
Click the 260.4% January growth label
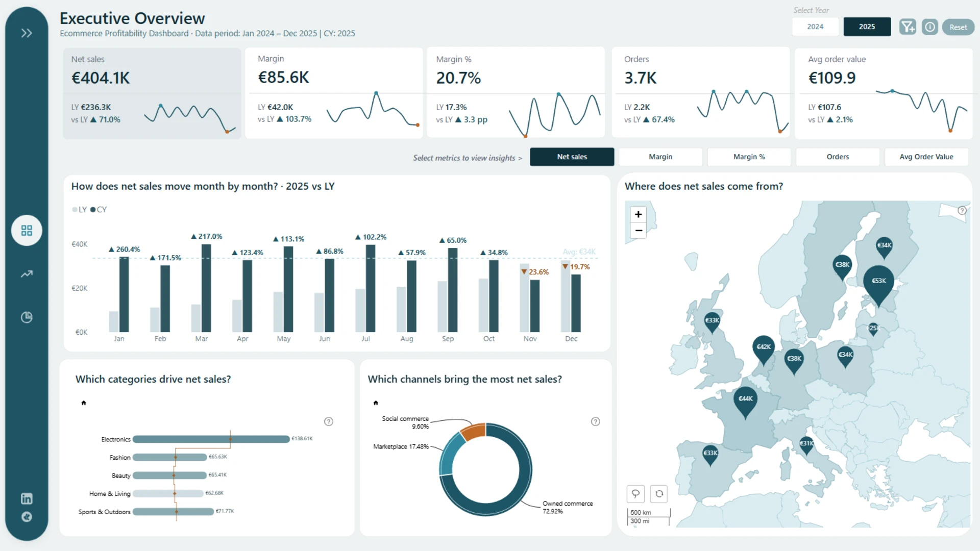124,249
